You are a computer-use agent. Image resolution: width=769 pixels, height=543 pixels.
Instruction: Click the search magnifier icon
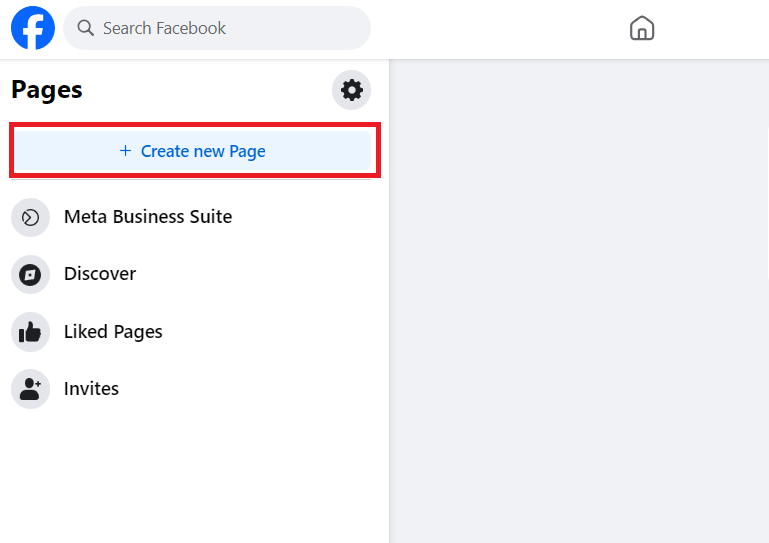point(85,28)
